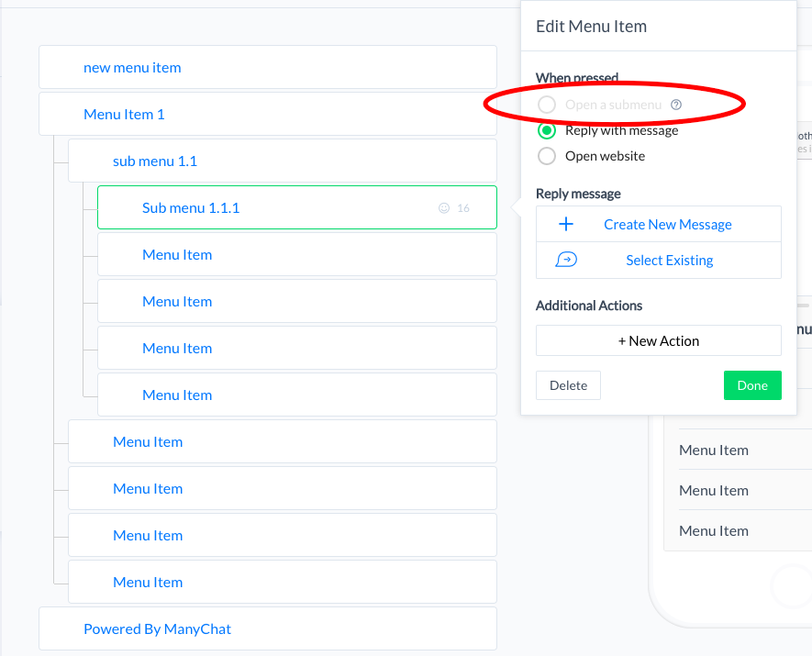
Task: Click the speech bubble icon next to Select Existing
Action: point(566,260)
